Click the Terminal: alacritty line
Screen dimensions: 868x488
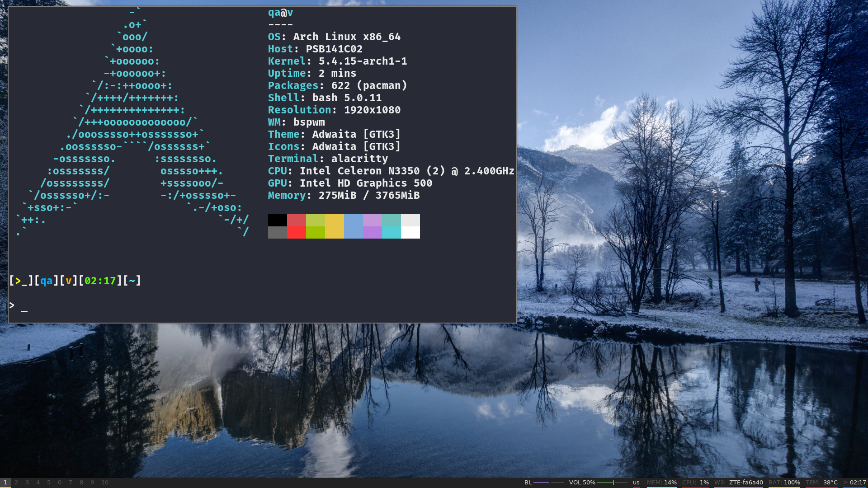(328, 159)
